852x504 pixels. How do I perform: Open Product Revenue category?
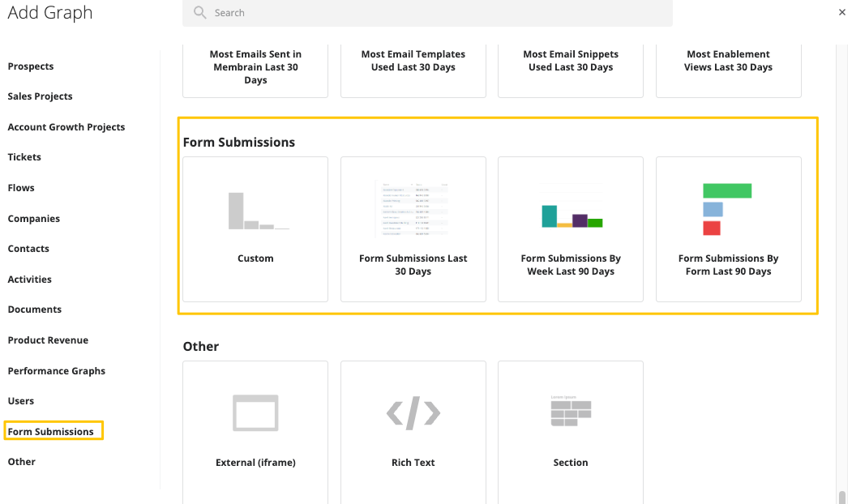point(48,340)
